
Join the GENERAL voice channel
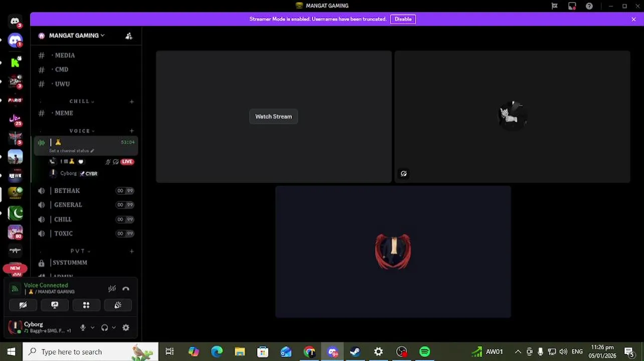pos(85,205)
